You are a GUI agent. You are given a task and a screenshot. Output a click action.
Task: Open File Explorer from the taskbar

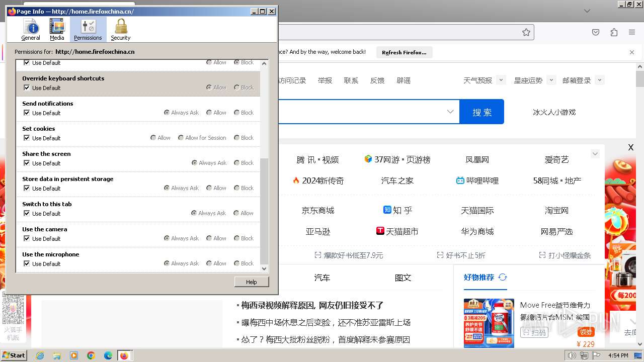57,355
